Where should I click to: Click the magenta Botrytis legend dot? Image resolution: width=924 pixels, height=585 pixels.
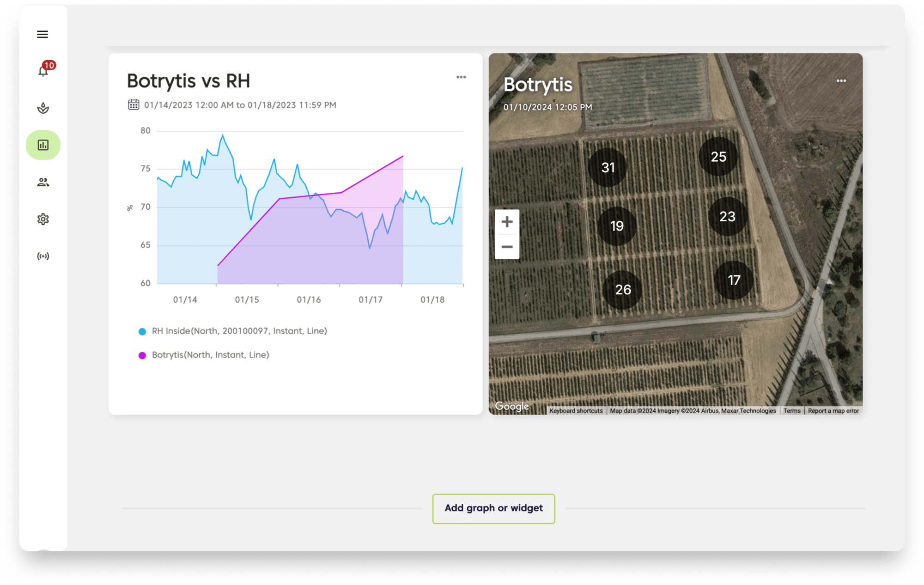coord(142,355)
